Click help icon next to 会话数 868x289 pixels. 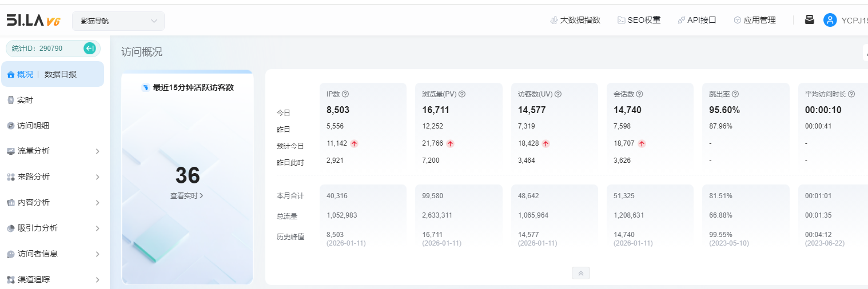tap(640, 94)
